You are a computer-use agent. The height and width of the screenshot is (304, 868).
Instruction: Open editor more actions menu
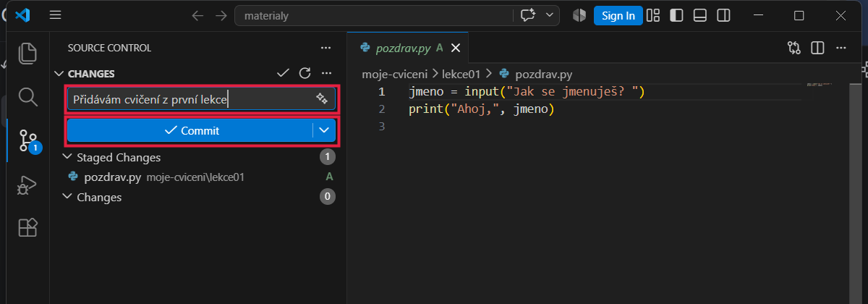[841, 48]
